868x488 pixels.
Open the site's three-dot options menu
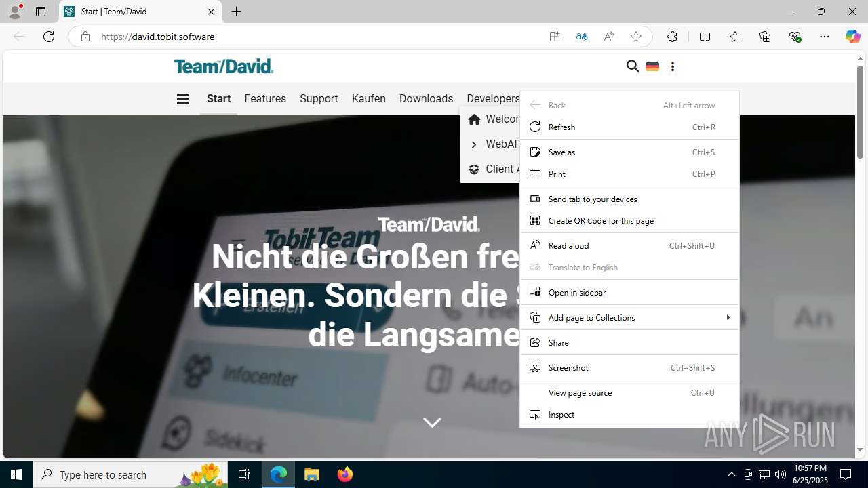click(673, 66)
